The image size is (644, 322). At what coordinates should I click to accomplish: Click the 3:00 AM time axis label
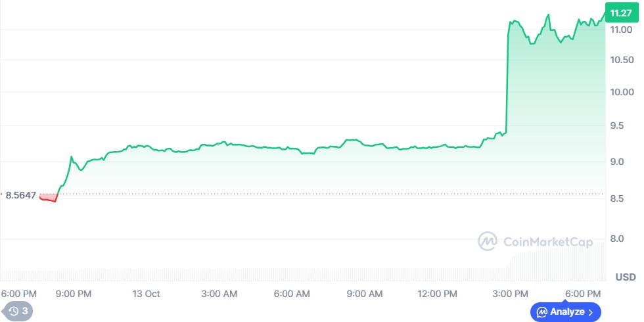(219, 294)
